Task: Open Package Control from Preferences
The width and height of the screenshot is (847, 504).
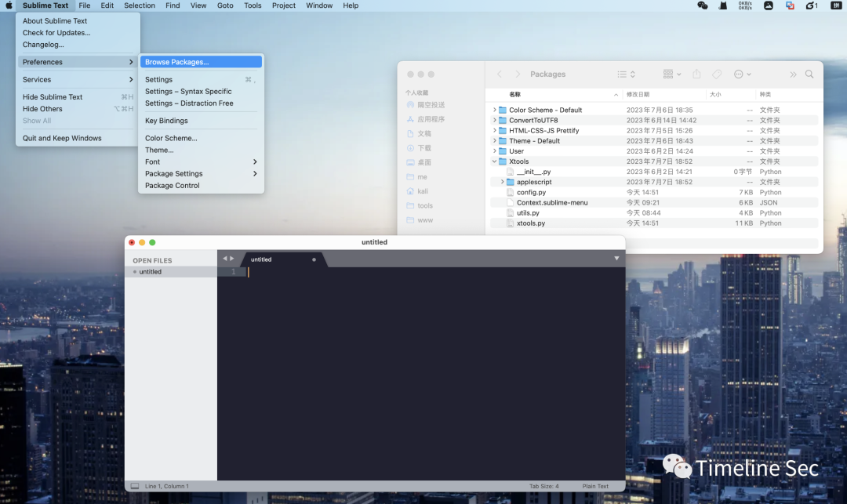Action: (201, 185)
